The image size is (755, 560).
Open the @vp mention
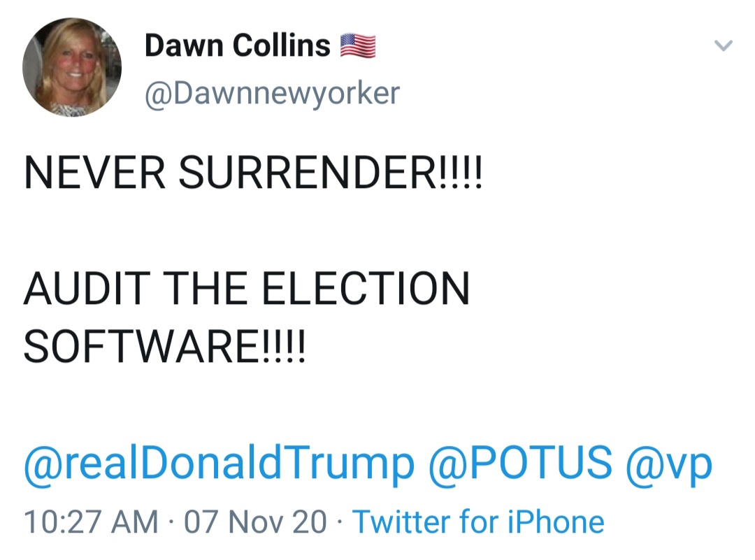[669, 465]
